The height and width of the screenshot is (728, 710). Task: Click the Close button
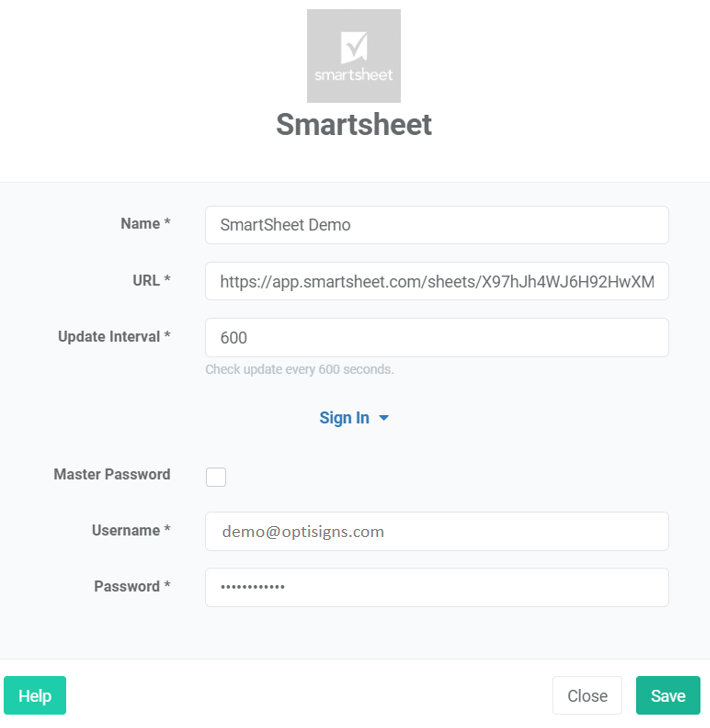click(587, 696)
